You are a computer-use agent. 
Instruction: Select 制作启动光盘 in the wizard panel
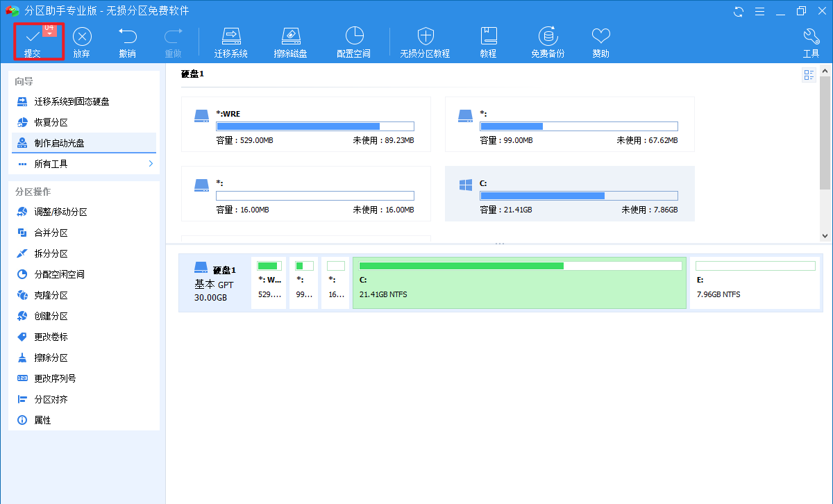60,143
